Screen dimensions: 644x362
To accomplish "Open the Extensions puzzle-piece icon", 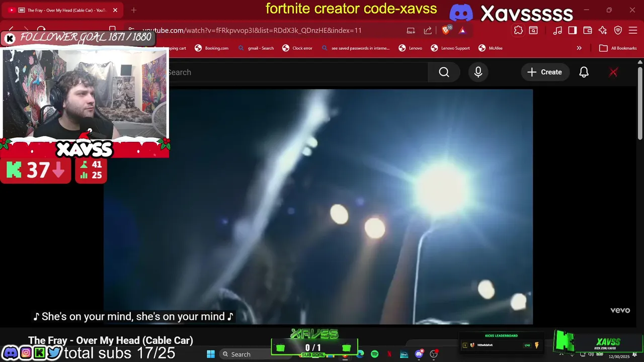I will [518, 30].
